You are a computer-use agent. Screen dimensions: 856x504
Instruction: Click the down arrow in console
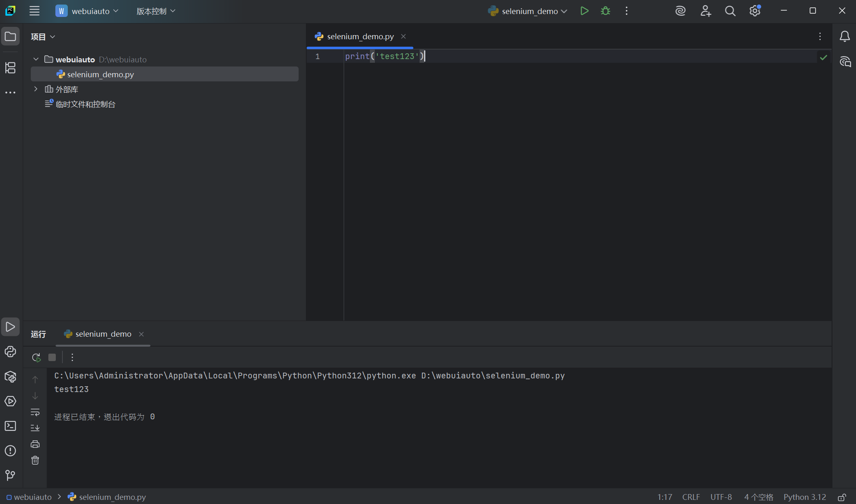pyautogui.click(x=35, y=396)
